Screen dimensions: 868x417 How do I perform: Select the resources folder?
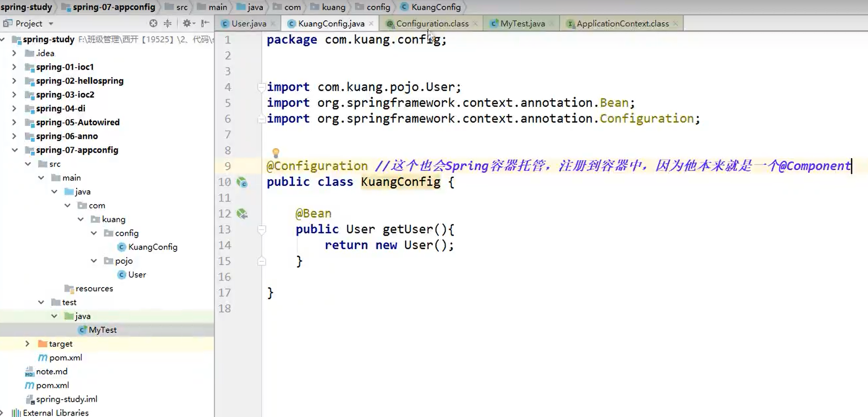click(94, 288)
